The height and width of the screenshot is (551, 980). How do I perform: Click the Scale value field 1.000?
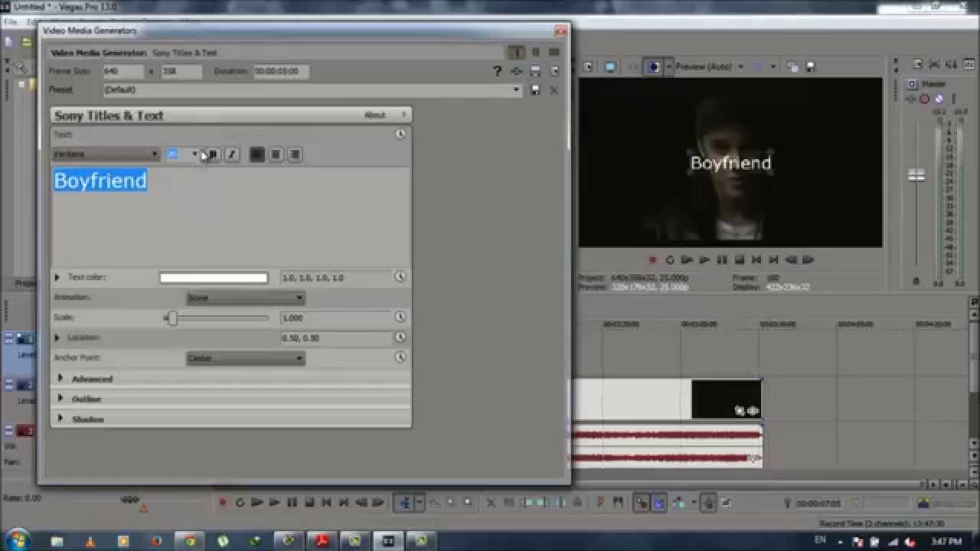point(336,318)
